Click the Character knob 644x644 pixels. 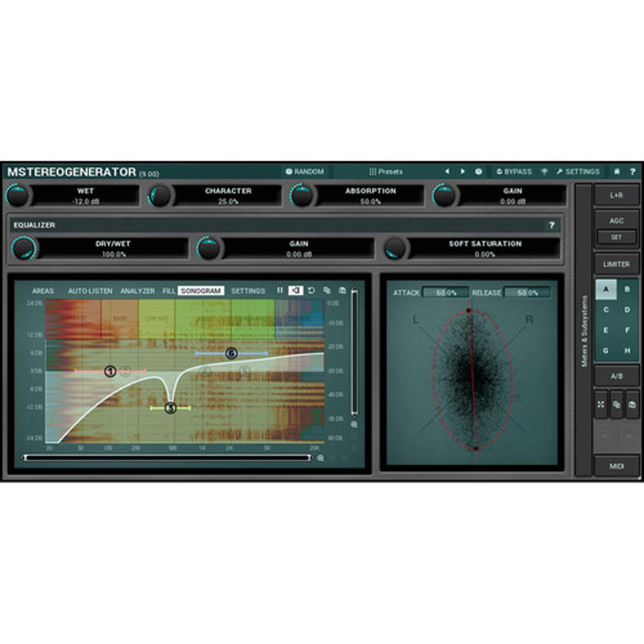(x=159, y=195)
